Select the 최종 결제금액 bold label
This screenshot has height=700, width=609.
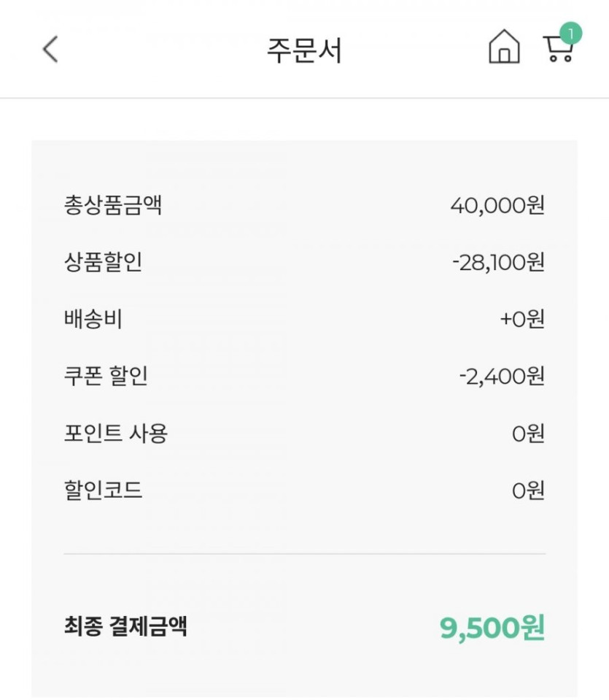(125, 626)
